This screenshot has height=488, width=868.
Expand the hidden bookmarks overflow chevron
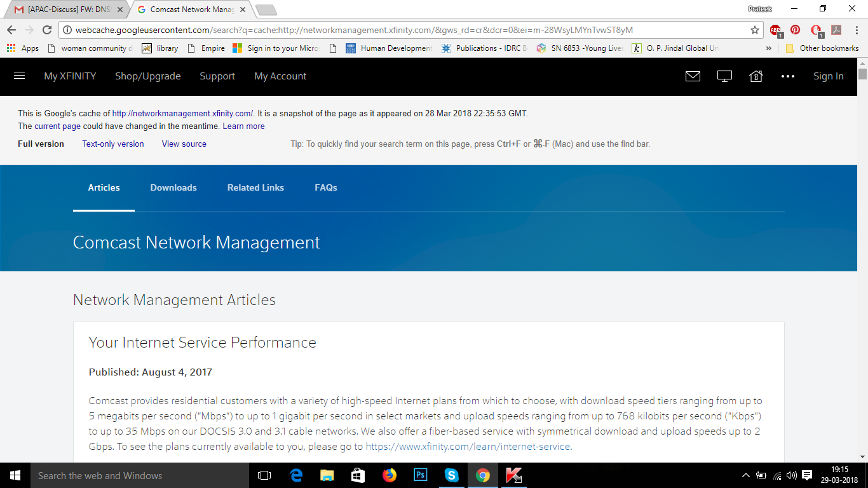click(x=769, y=48)
